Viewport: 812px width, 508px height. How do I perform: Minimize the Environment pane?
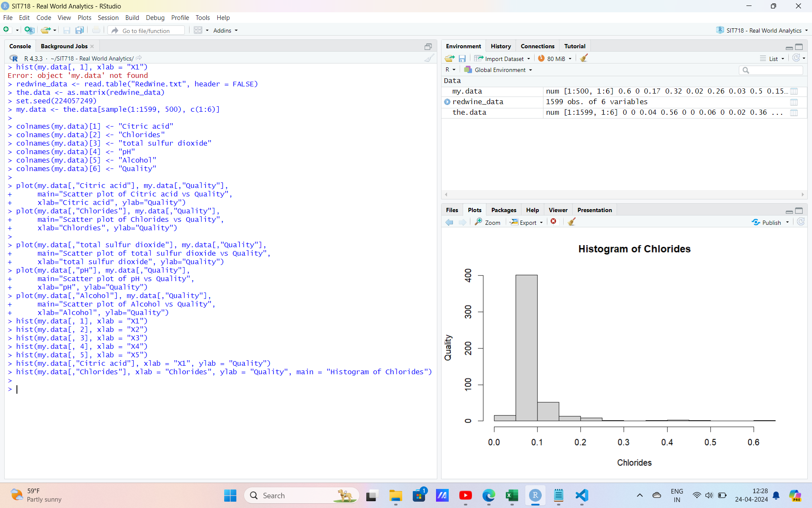click(x=789, y=47)
